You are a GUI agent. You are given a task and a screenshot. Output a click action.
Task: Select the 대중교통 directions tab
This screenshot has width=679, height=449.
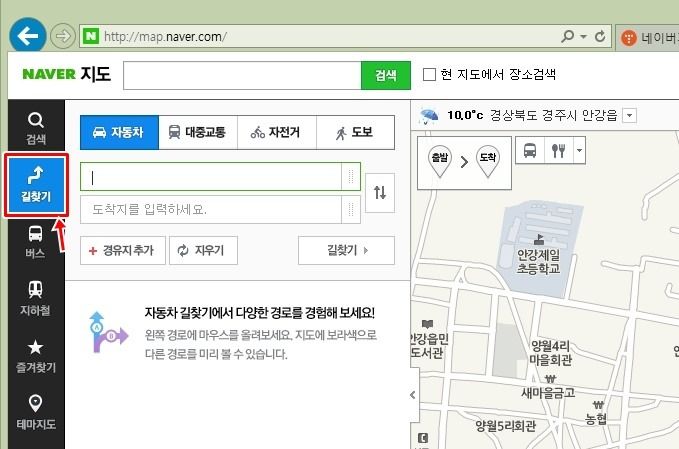click(198, 132)
